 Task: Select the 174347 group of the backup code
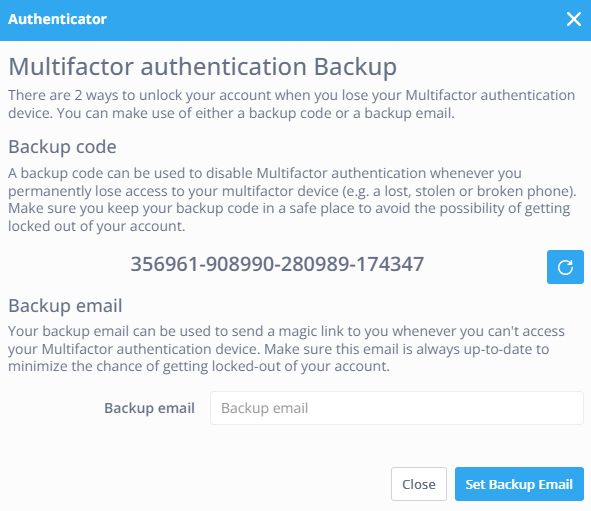[390, 264]
